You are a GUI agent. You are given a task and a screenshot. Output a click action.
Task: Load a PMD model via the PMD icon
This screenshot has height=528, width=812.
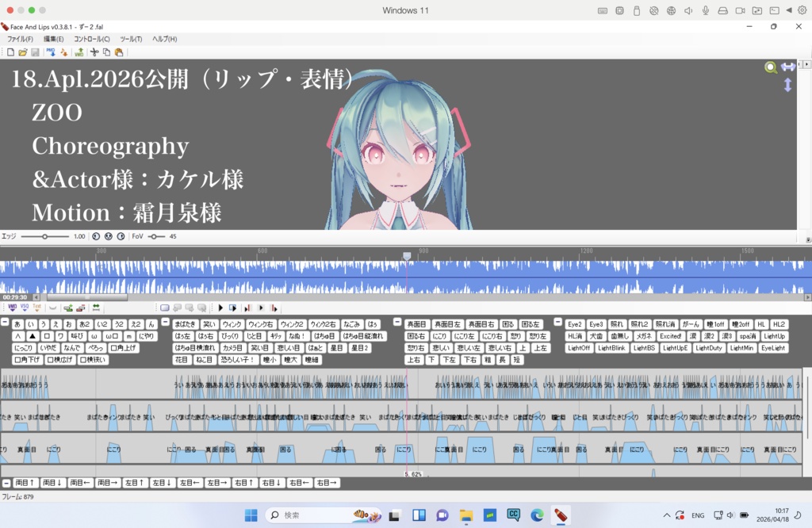[51, 52]
